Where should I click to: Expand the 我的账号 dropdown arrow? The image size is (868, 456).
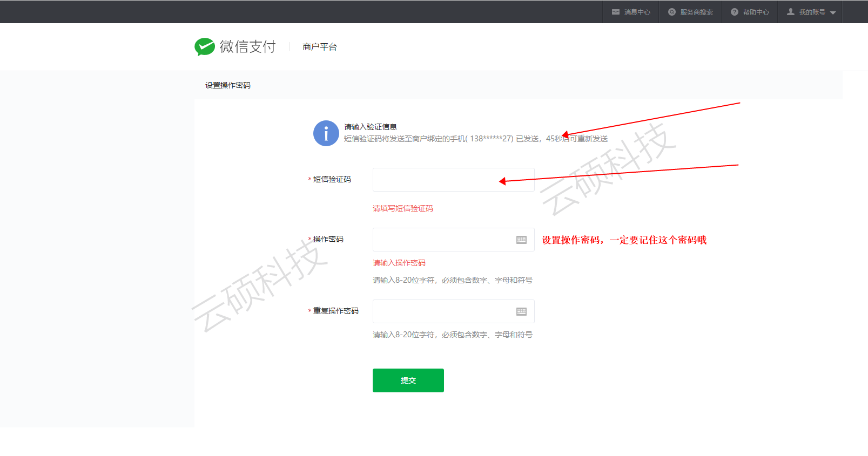(833, 12)
